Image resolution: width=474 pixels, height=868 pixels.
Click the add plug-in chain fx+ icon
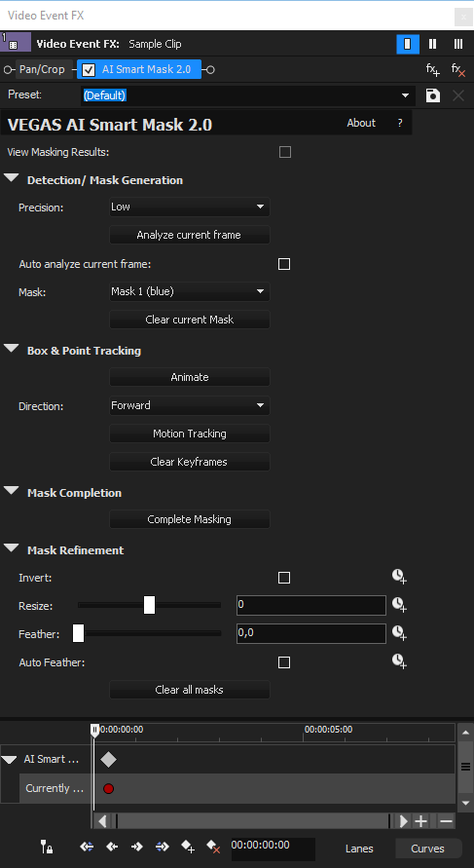[432, 70]
